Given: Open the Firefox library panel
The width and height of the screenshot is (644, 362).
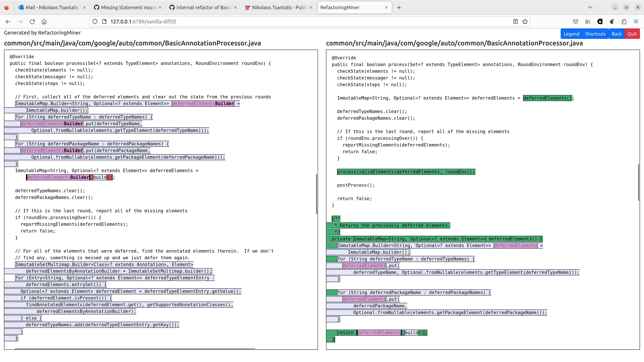Looking at the screenshot, I should (587, 22).
